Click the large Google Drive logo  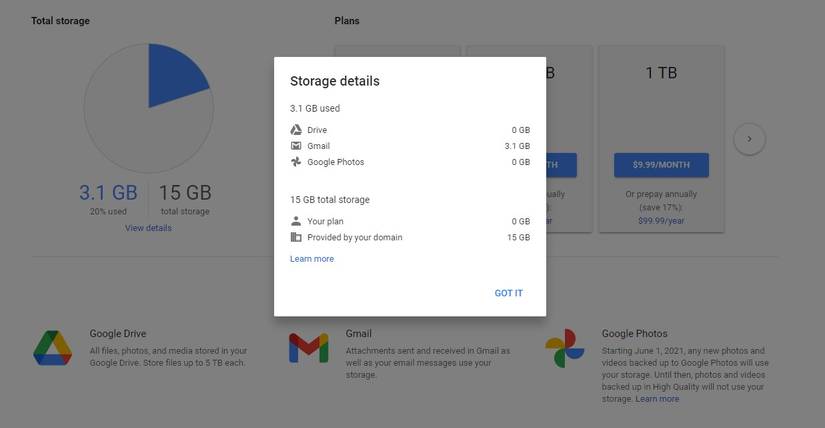pos(52,348)
